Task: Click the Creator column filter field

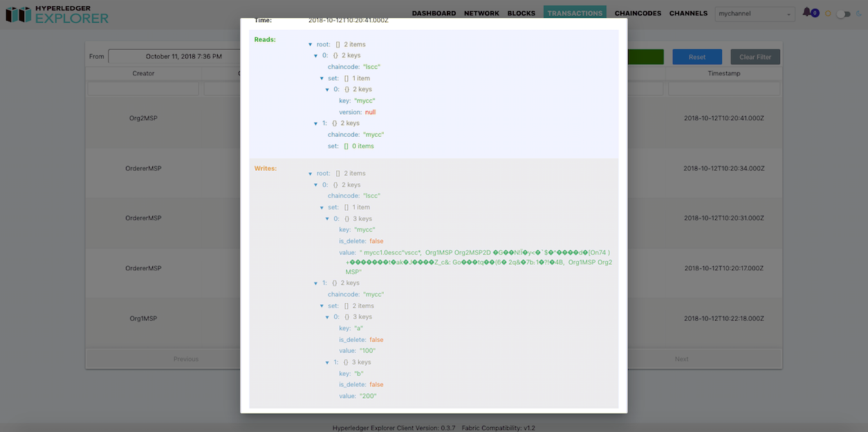Action: [142, 88]
